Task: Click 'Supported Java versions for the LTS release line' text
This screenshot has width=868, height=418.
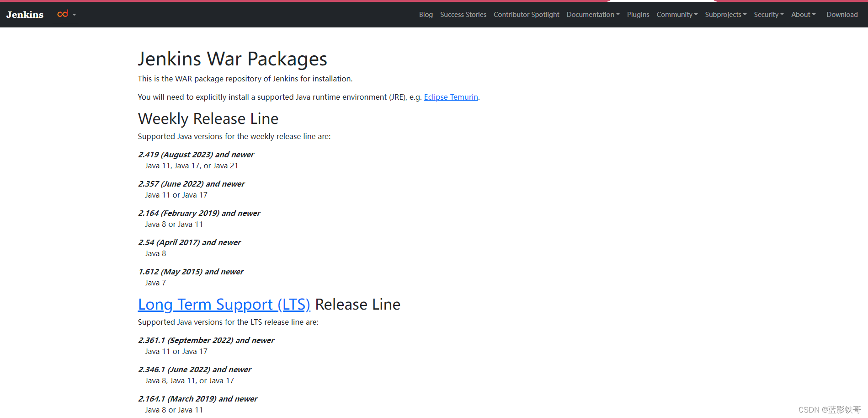Action: [x=228, y=322]
